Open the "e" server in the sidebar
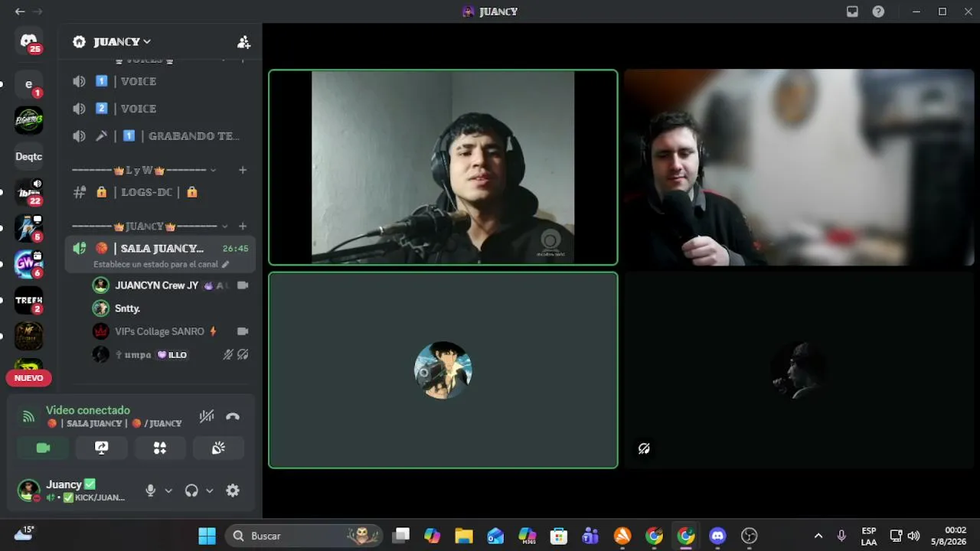980x551 pixels. coord(29,84)
